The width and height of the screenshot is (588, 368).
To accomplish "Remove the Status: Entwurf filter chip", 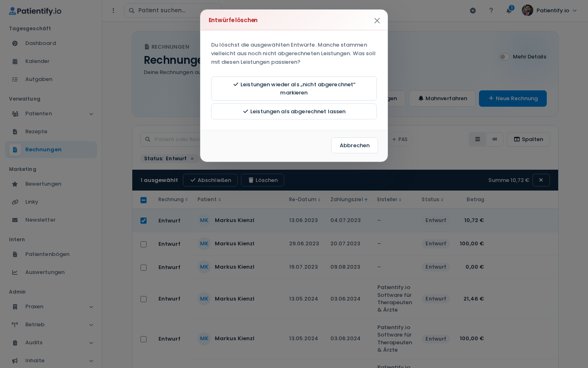I will (x=192, y=159).
